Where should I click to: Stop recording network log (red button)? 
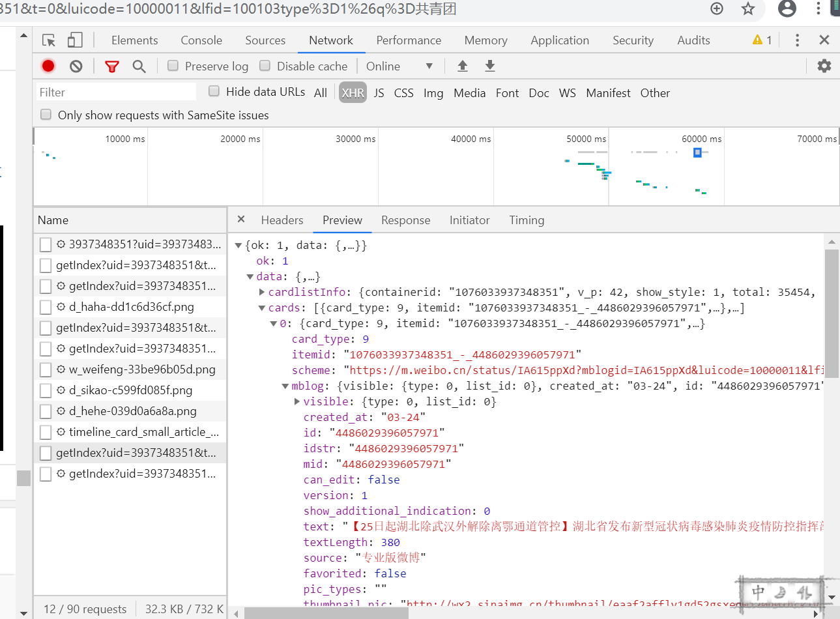point(48,66)
